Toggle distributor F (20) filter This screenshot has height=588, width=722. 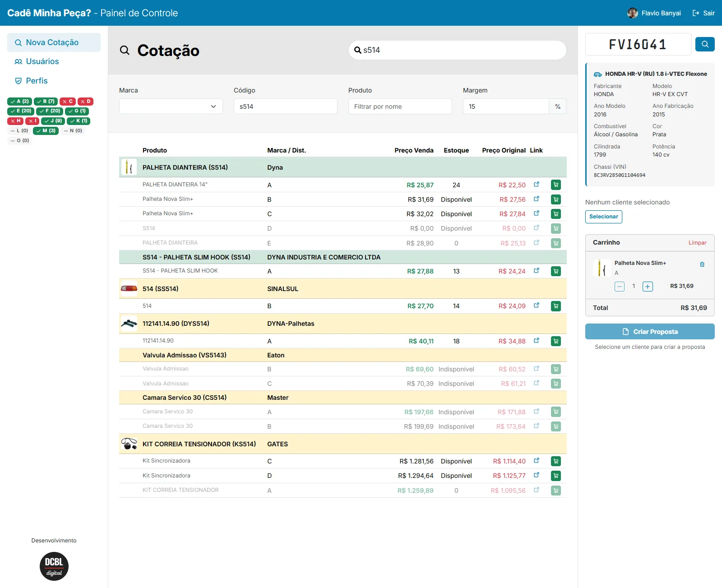50,111
